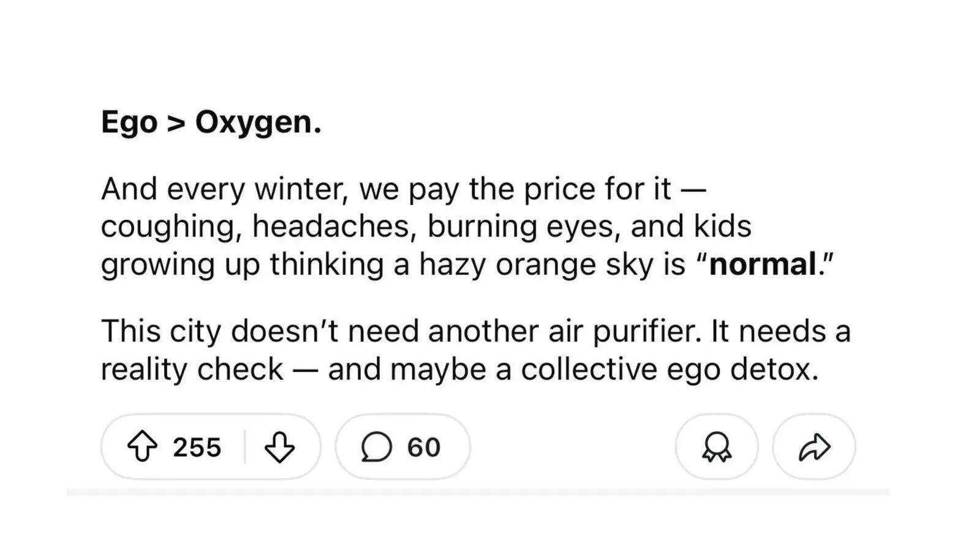Image resolution: width=980 pixels, height=551 pixels.
Task: Click the 255 vote score
Action: click(x=197, y=448)
